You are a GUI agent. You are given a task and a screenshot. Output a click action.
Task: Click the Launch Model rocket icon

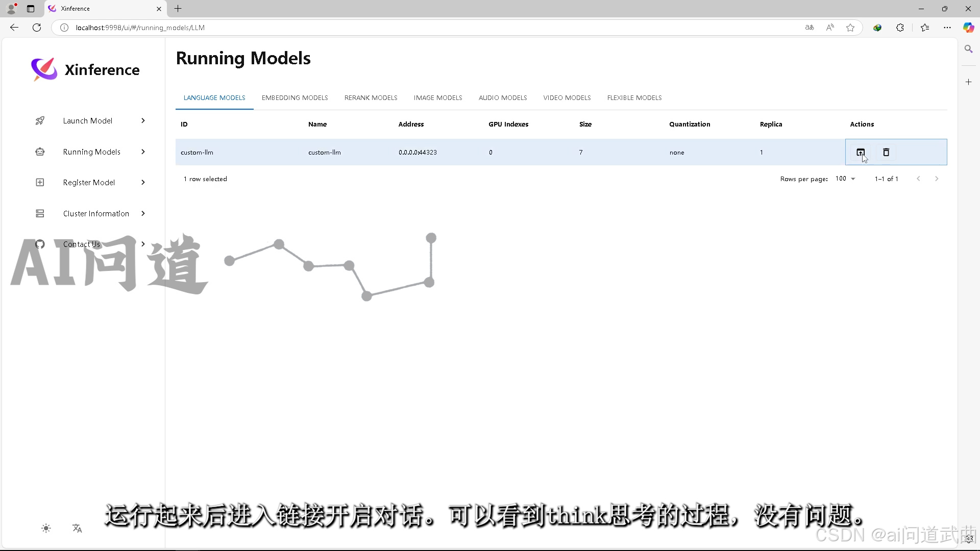click(40, 121)
